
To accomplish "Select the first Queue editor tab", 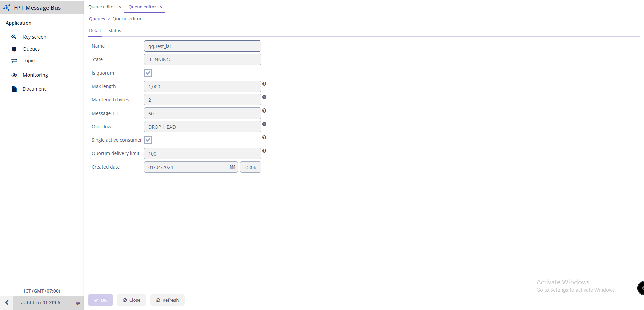I will (102, 7).
